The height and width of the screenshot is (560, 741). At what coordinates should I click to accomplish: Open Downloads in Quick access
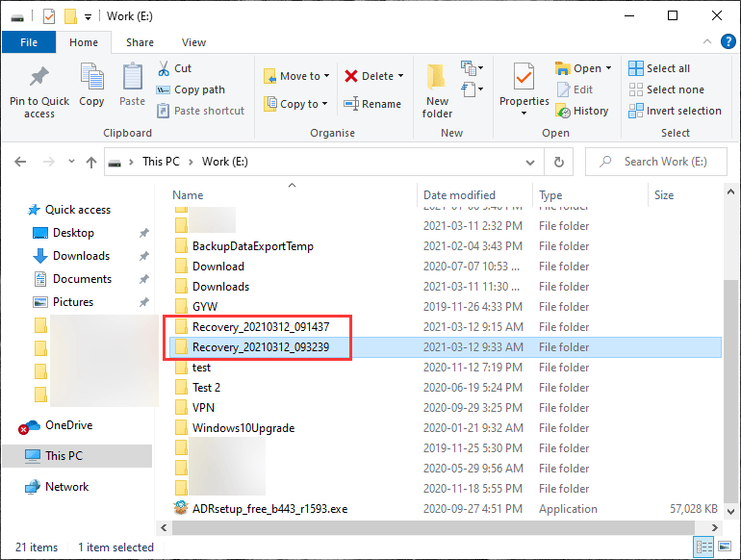(x=72, y=256)
